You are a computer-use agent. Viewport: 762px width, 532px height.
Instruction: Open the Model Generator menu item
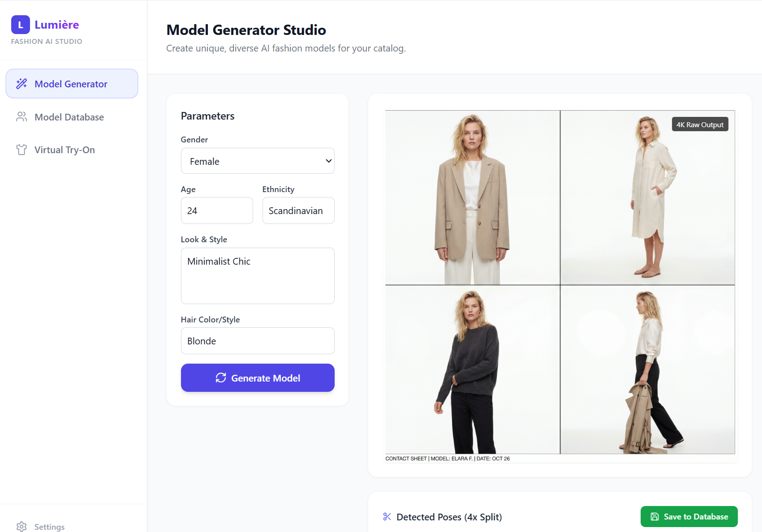[x=72, y=84]
